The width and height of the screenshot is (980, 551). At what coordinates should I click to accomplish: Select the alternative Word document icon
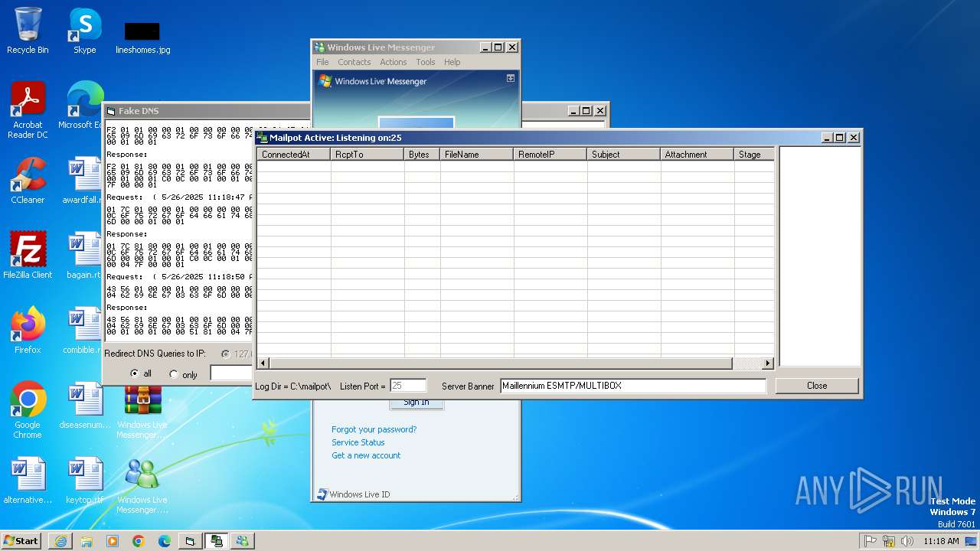pos(28,481)
